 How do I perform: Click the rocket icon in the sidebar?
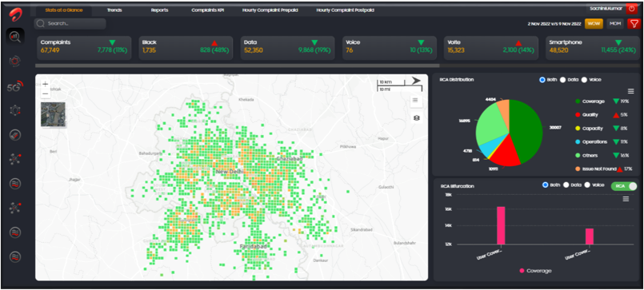tap(15, 135)
